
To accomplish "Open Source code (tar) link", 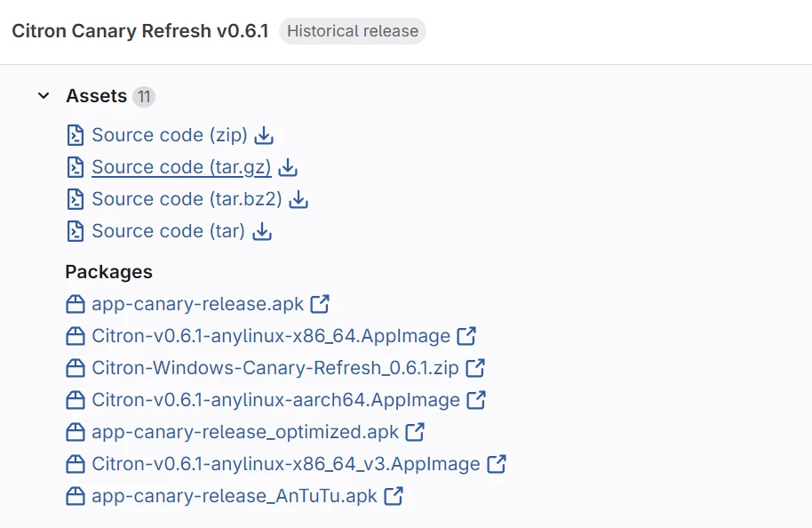I will [x=168, y=232].
